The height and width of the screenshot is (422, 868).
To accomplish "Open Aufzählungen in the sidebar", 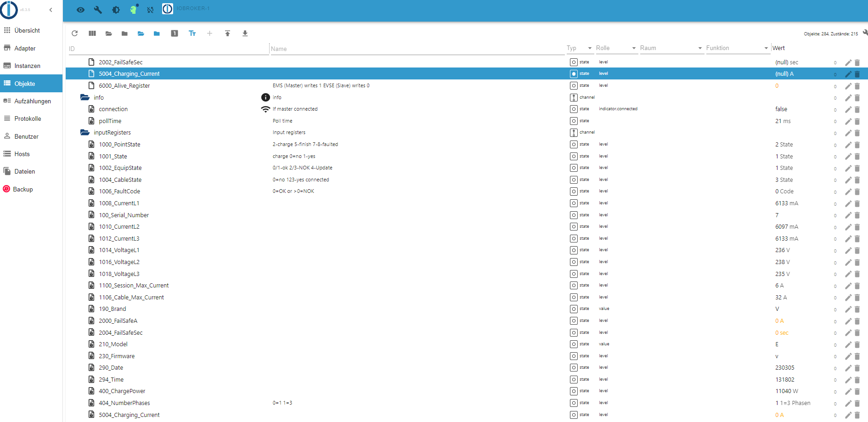I will [31, 101].
